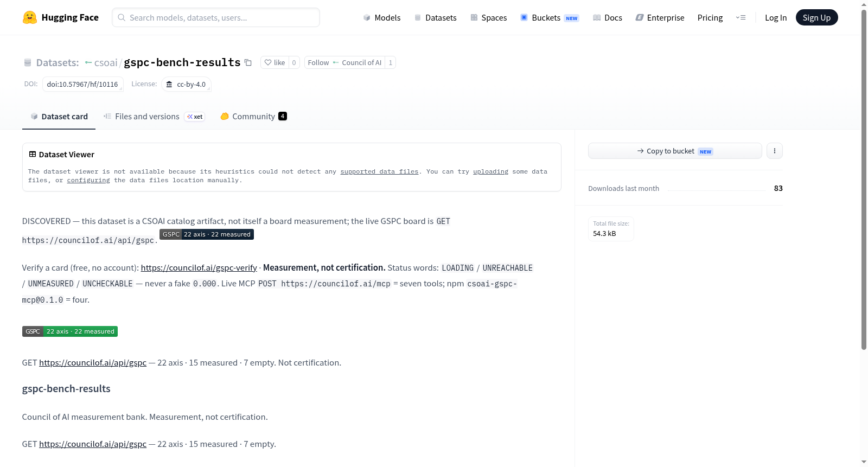Open the api/gspc link ending in '7 empty.'
868x467 pixels.
[93, 444]
